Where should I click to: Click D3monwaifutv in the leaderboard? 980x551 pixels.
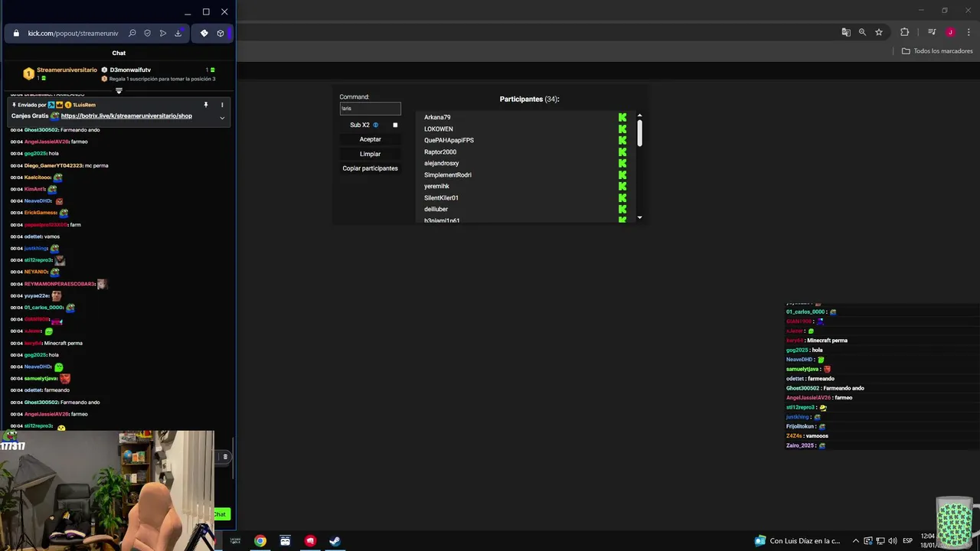[130, 70]
